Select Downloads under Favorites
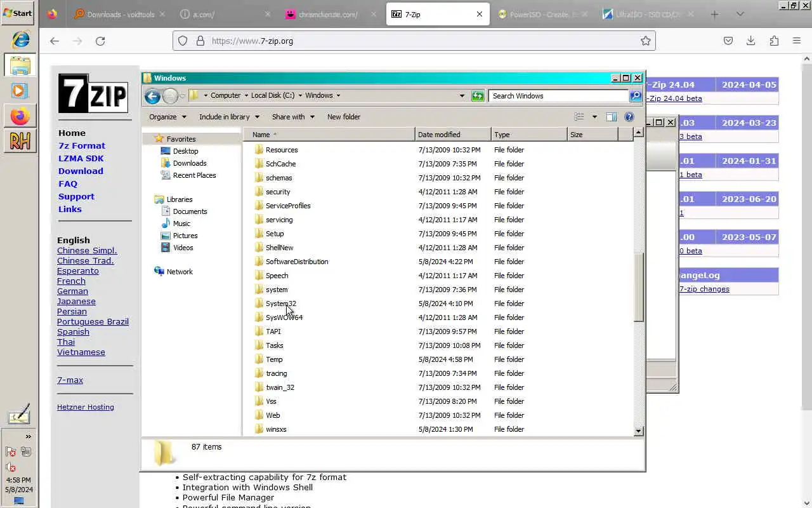The image size is (812, 508). pyautogui.click(x=190, y=163)
